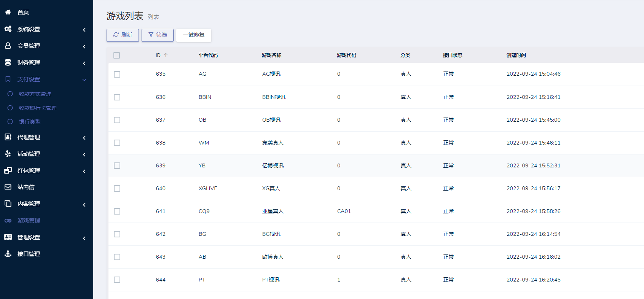Click the gamepad icon for 游戏管理
The width and height of the screenshot is (644, 299).
[x=8, y=220]
